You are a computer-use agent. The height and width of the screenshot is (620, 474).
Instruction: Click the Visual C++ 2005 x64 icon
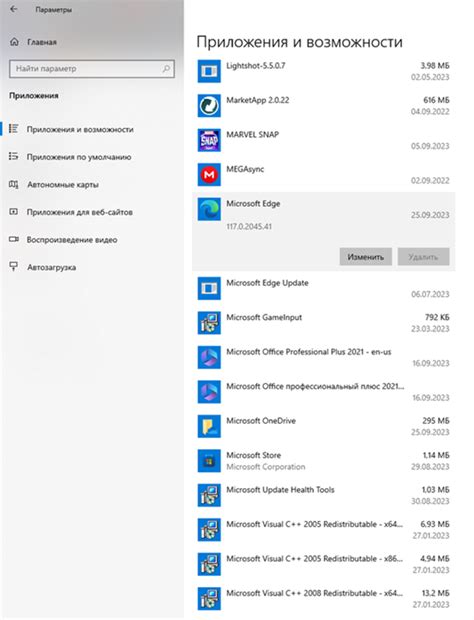coord(209,529)
